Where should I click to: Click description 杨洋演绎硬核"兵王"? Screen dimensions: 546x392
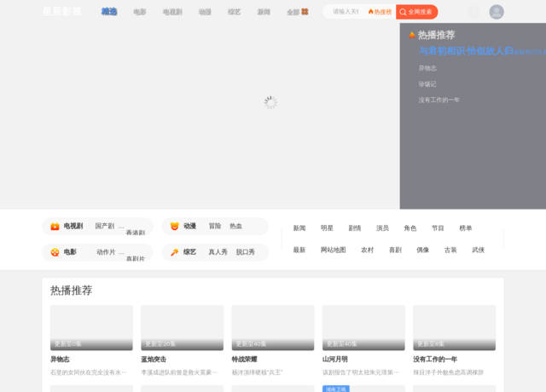pyautogui.click(x=258, y=372)
